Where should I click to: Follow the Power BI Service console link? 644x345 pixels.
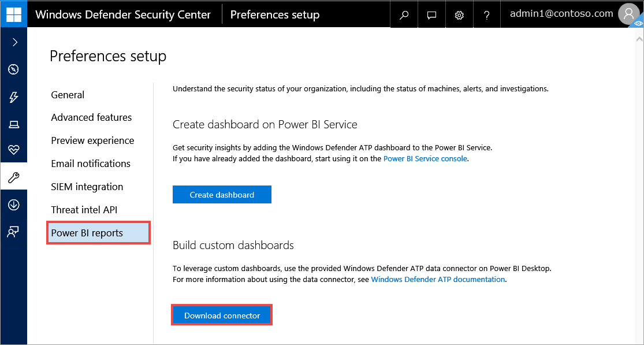(x=425, y=158)
